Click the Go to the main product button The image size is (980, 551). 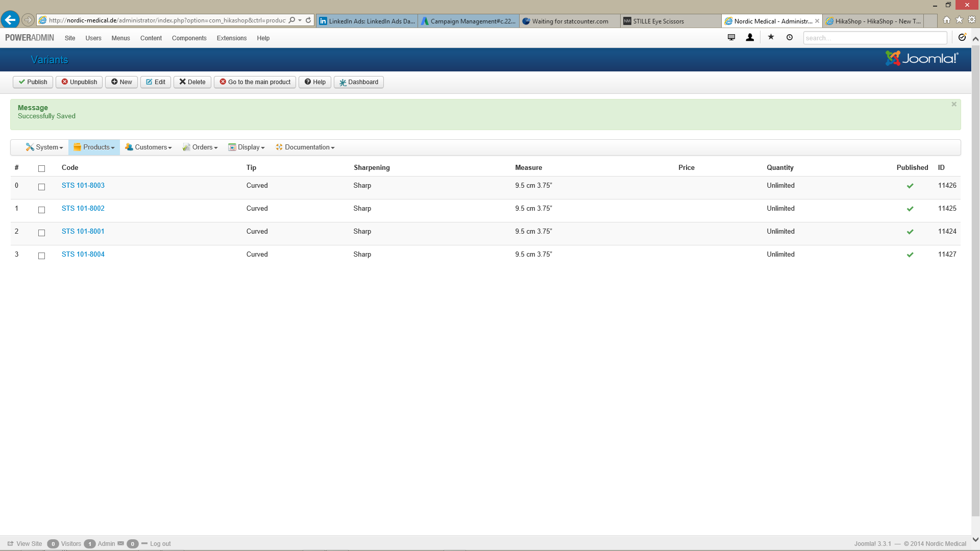click(x=255, y=82)
